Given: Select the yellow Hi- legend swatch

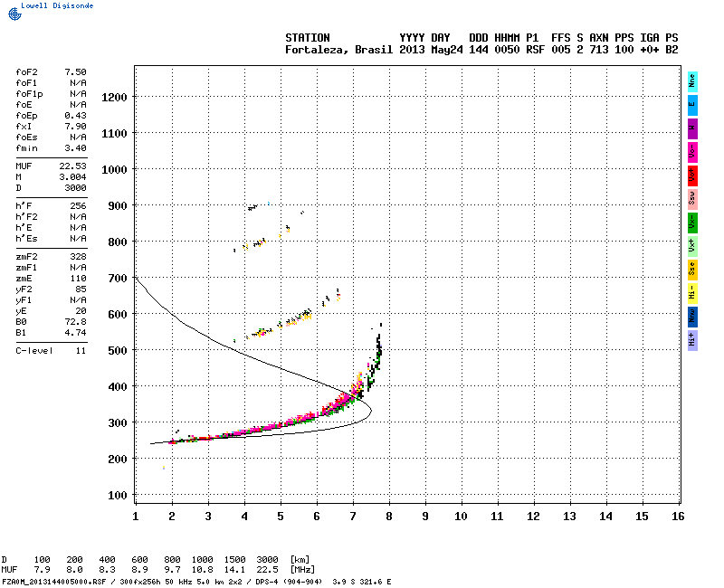Looking at the screenshot, I should pos(692,292).
